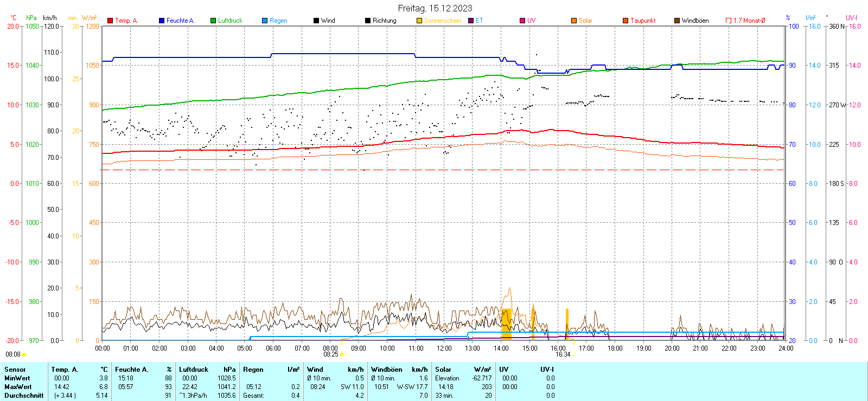Viewport: 868px width, 401px height.
Task: Click the chart title Freitag, 15.12.2023
Action: pos(435,8)
